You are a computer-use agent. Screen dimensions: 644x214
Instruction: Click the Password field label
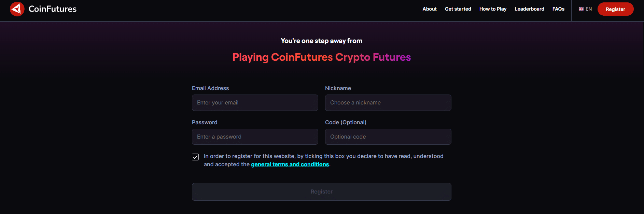[x=205, y=123]
